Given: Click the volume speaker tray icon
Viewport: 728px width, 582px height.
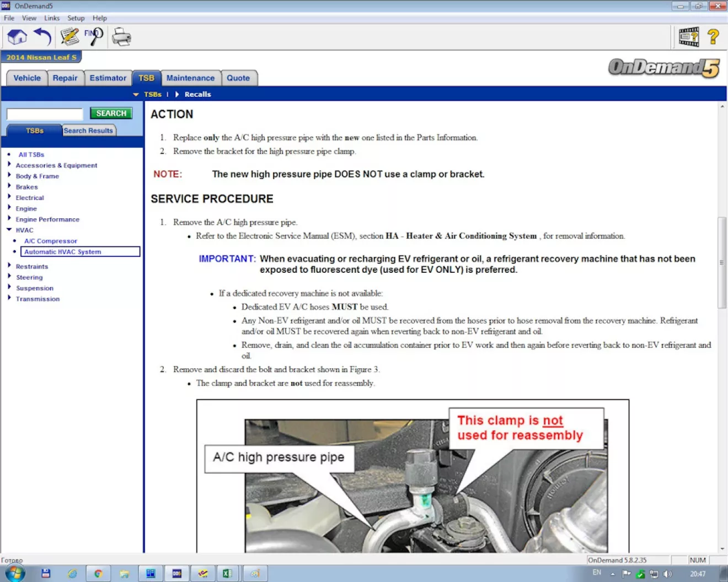Looking at the screenshot, I should [x=667, y=574].
